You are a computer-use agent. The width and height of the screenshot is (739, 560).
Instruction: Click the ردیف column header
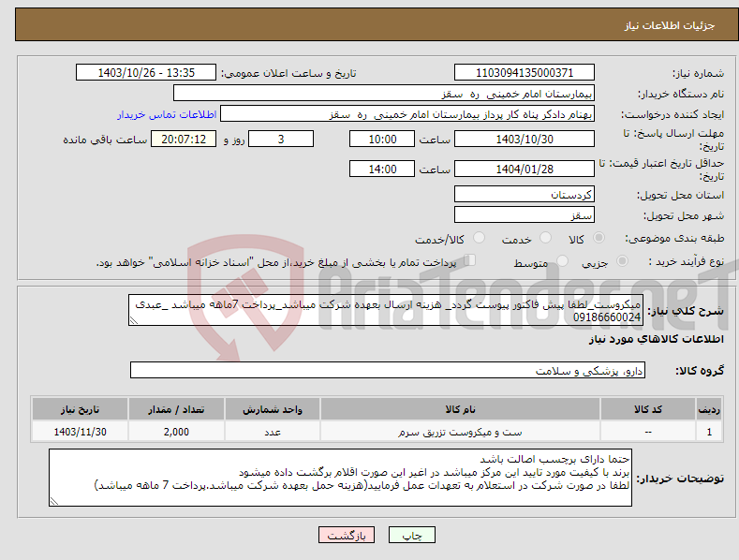(x=709, y=409)
